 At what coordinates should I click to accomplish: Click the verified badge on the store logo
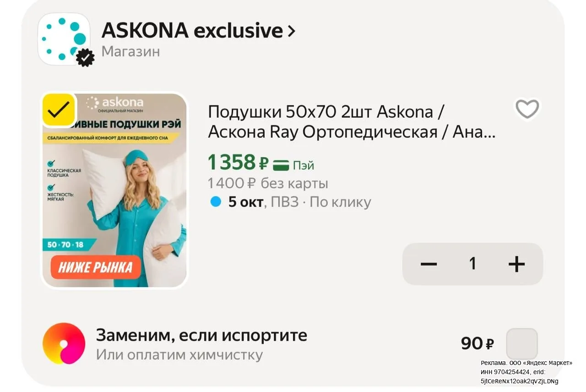pyautogui.click(x=85, y=57)
